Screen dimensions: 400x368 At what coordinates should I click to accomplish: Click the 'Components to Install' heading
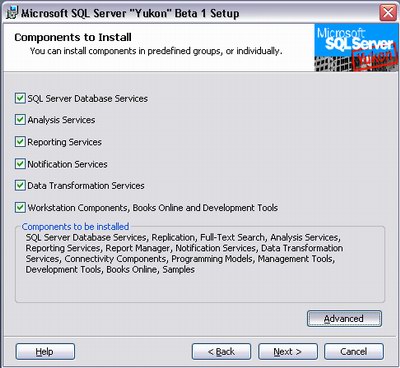pos(73,37)
